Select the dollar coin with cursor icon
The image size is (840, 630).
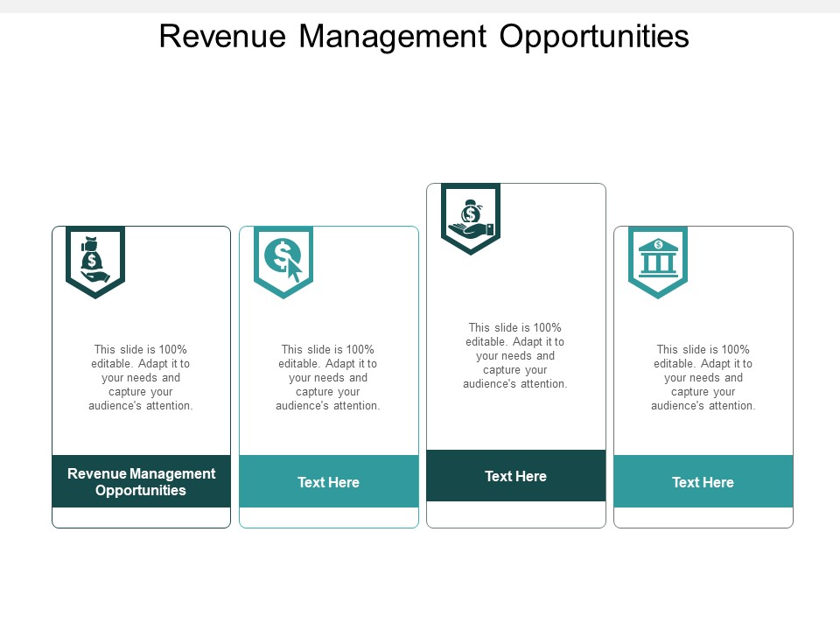click(x=283, y=260)
